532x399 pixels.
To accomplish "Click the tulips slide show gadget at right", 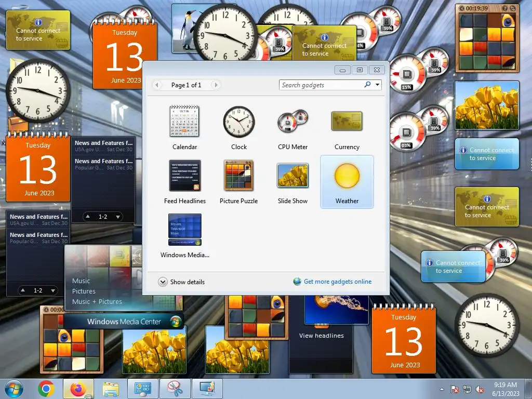I will point(487,105).
